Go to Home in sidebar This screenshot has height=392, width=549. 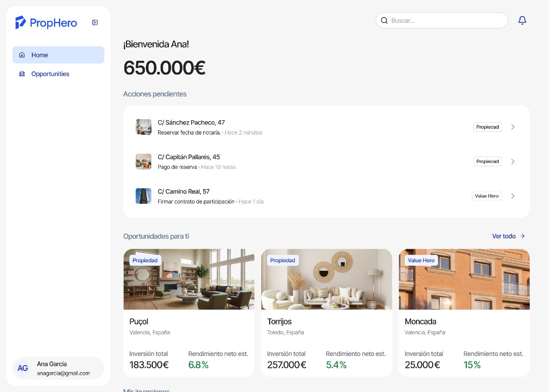tap(58, 55)
